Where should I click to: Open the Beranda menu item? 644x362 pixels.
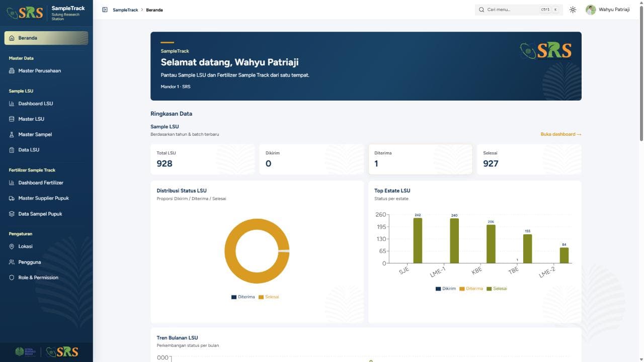coord(46,38)
